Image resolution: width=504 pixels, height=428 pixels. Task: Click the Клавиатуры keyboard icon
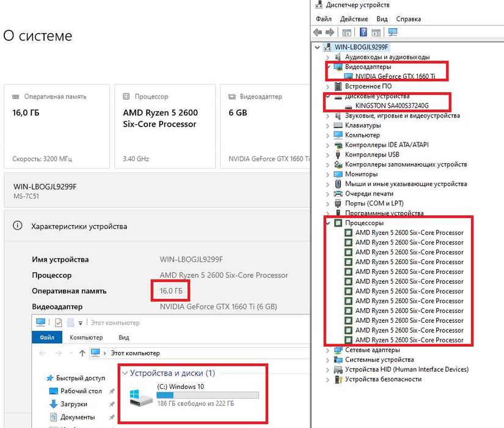click(x=338, y=125)
